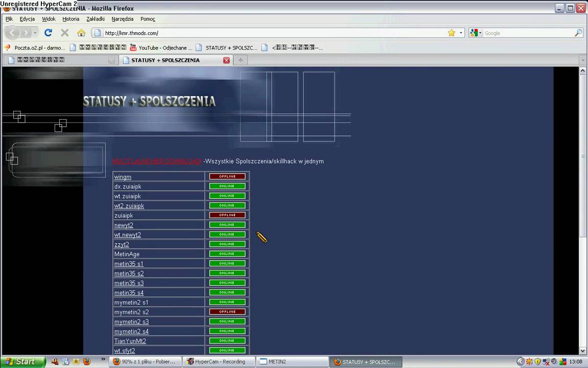
Task: Bookmark this page with the star icon
Action: point(452,33)
